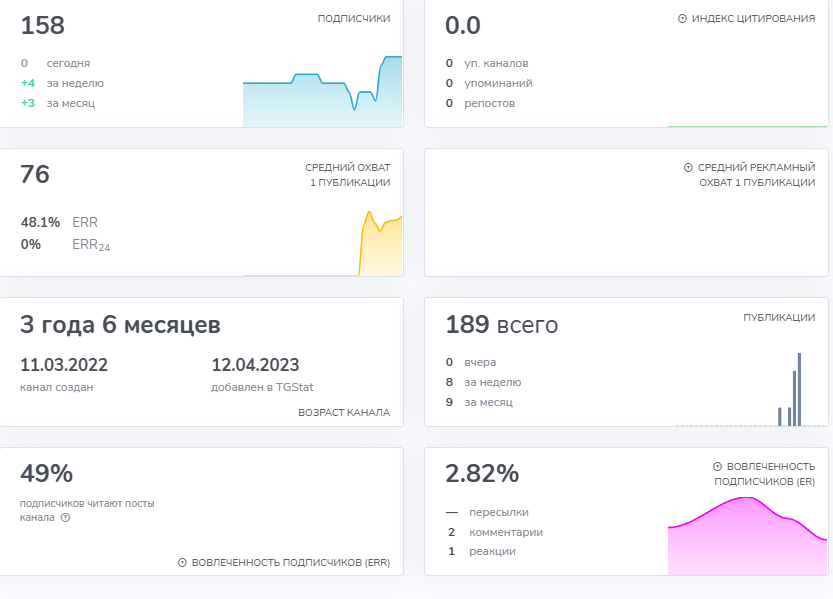833x599 pixels.
Task: Select the 'комментарии' row in ER card
Action: [506, 532]
